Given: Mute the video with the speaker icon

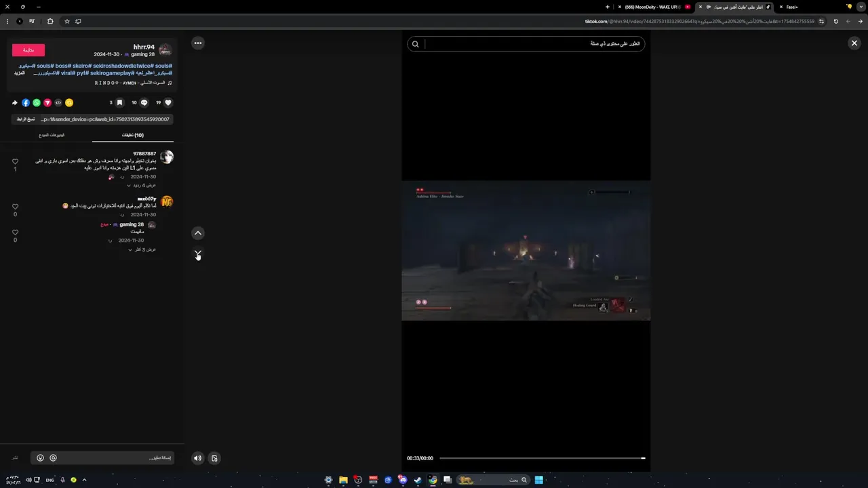Looking at the screenshot, I should coord(197,458).
